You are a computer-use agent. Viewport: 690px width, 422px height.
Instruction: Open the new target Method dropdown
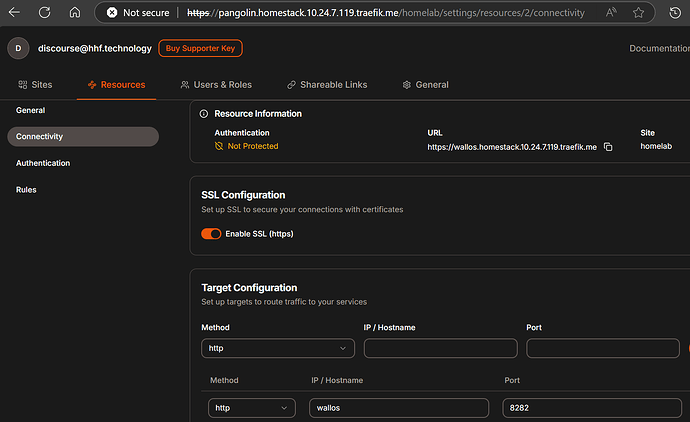278,348
